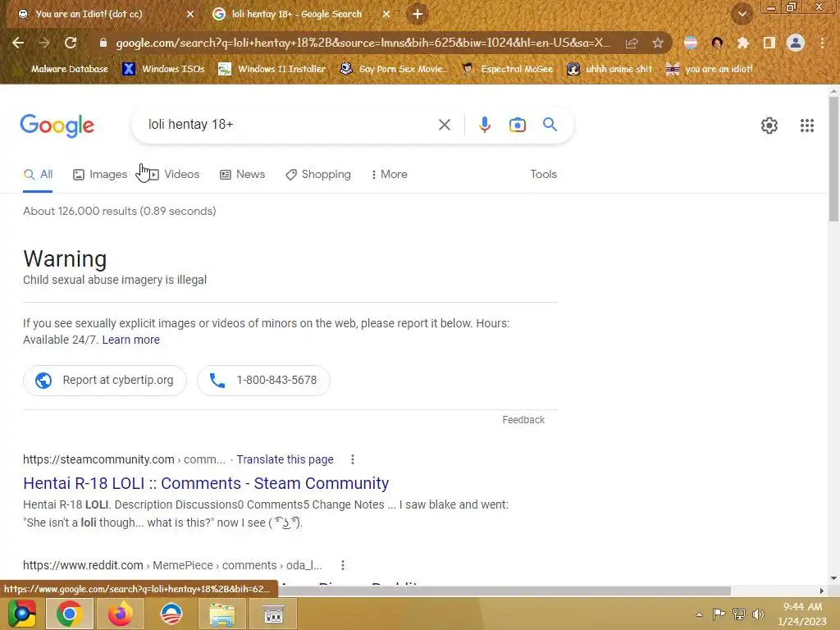Click the browser Back arrow

click(x=18, y=43)
